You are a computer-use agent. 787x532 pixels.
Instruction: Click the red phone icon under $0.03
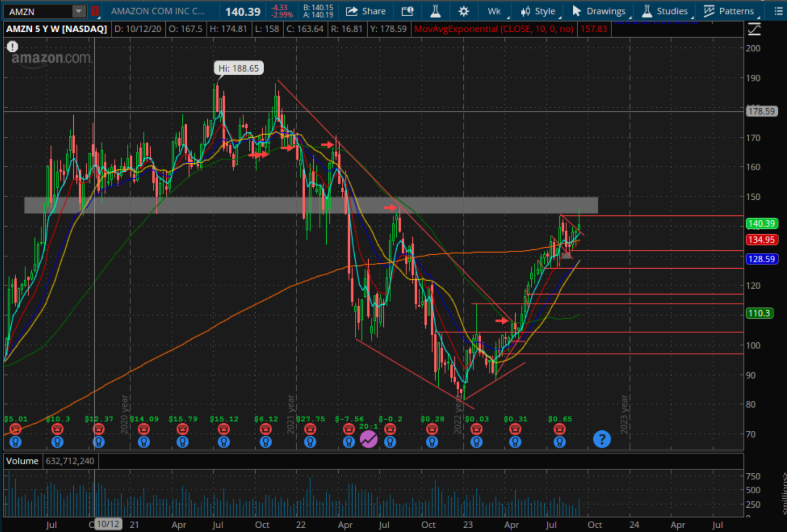point(476,429)
